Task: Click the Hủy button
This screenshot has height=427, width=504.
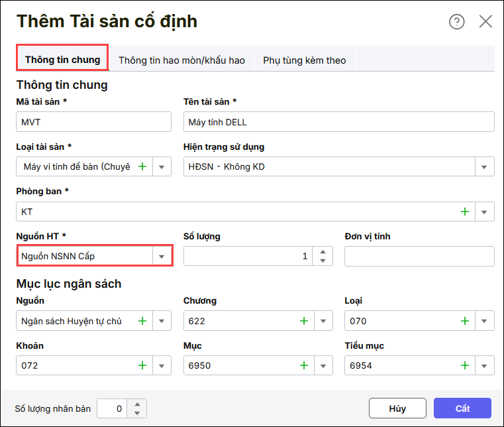Action: [x=397, y=408]
